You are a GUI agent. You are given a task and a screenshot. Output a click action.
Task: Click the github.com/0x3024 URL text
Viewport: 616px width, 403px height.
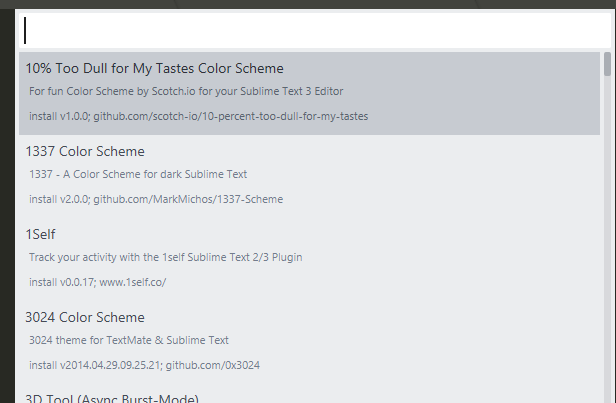click(x=212, y=365)
